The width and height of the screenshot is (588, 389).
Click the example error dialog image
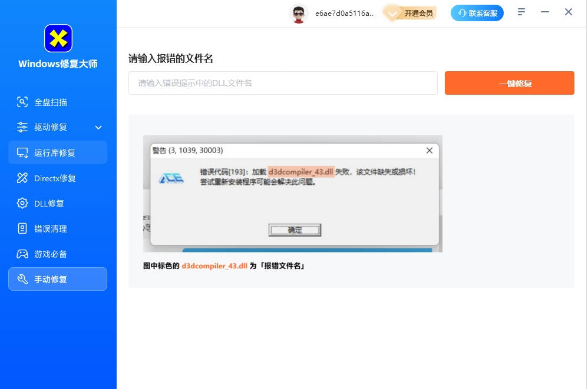[x=293, y=194]
